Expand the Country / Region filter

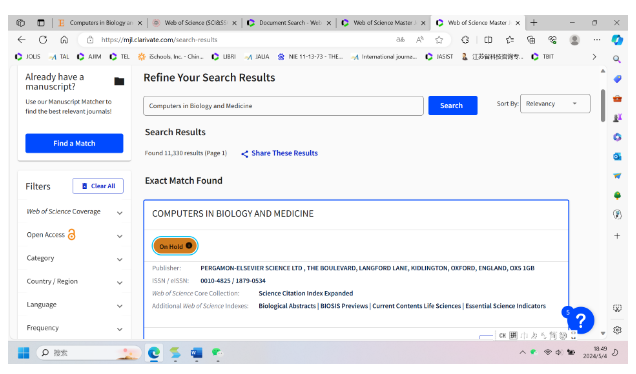[74, 282]
